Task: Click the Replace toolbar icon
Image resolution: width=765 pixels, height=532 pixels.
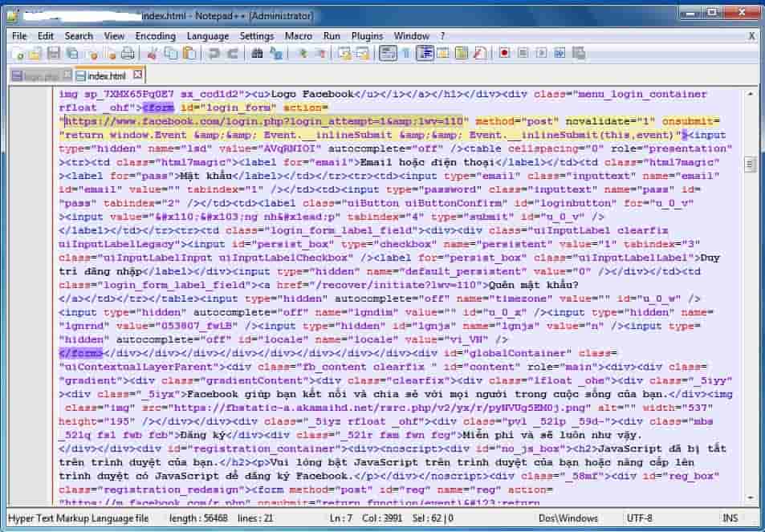Action: pyautogui.click(x=276, y=53)
